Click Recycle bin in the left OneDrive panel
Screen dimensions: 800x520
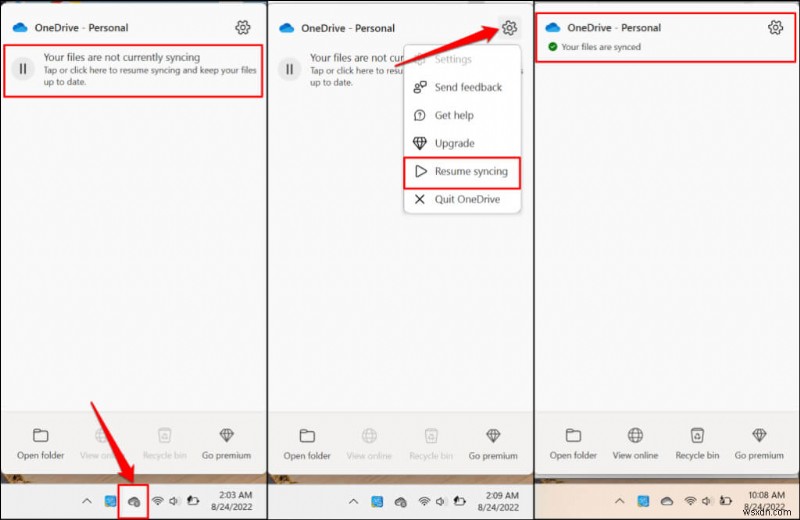click(164, 444)
